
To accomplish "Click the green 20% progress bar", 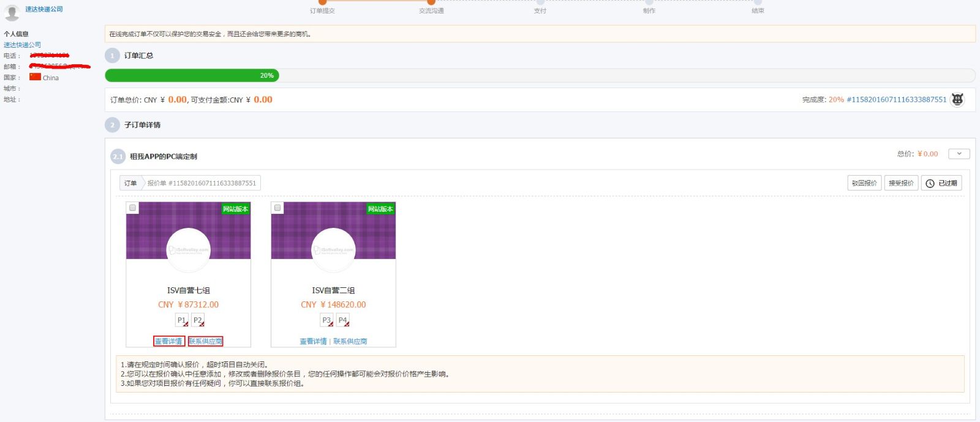I will [x=192, y=75].
